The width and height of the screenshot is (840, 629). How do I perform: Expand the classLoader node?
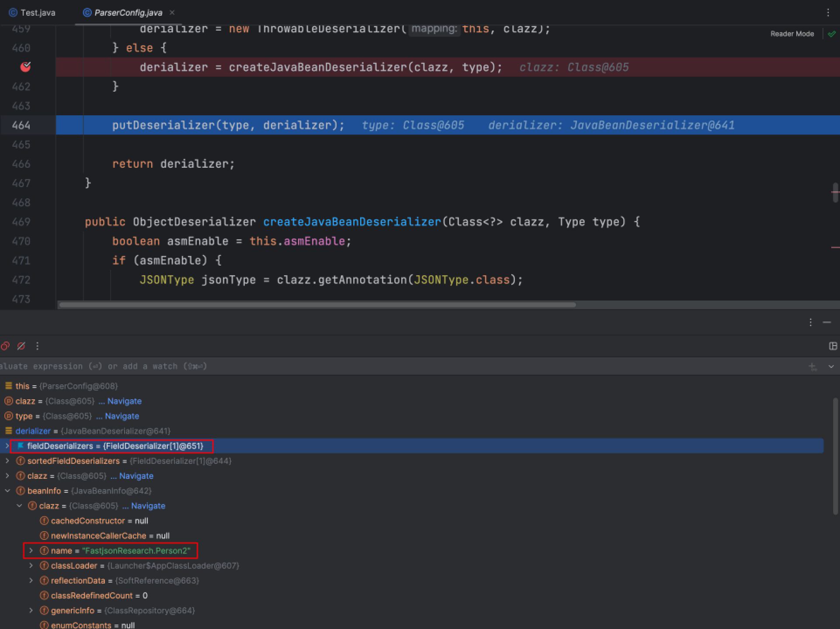[31, 566]
